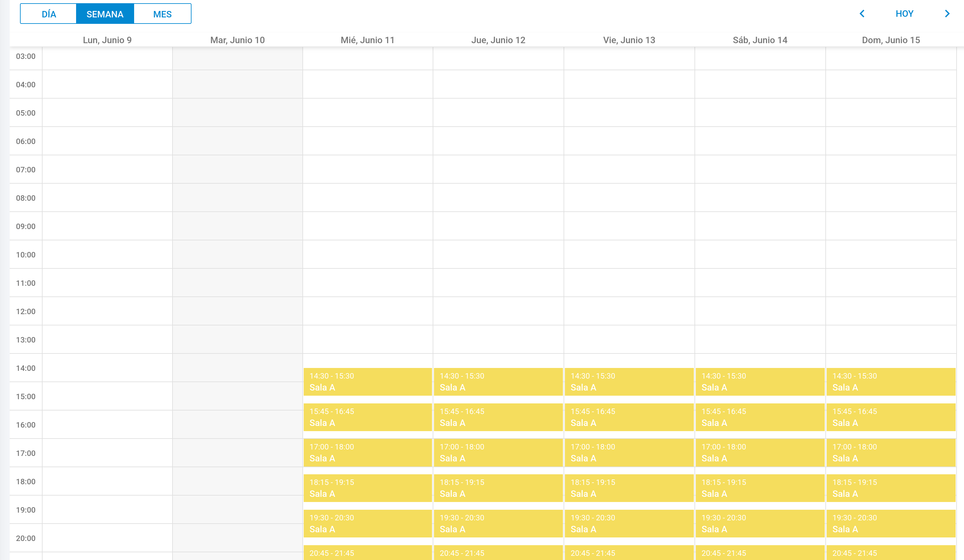964x560 pixels.
Task: Switch to MES view tab
Action: (x=162, y=14)
